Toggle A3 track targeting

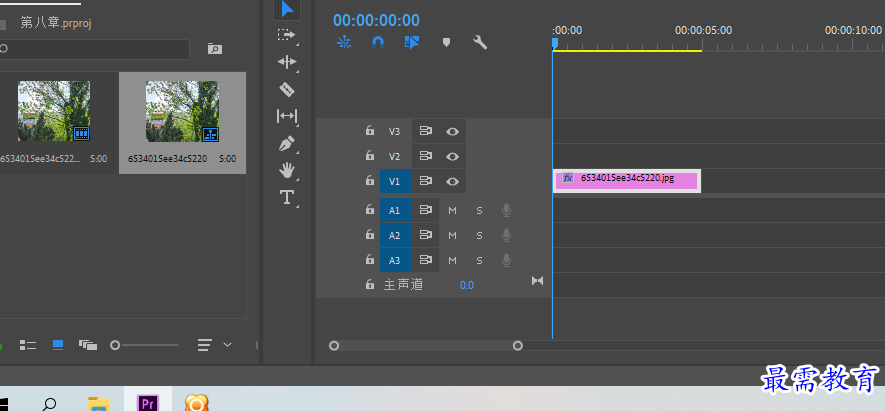pos(395,260)
